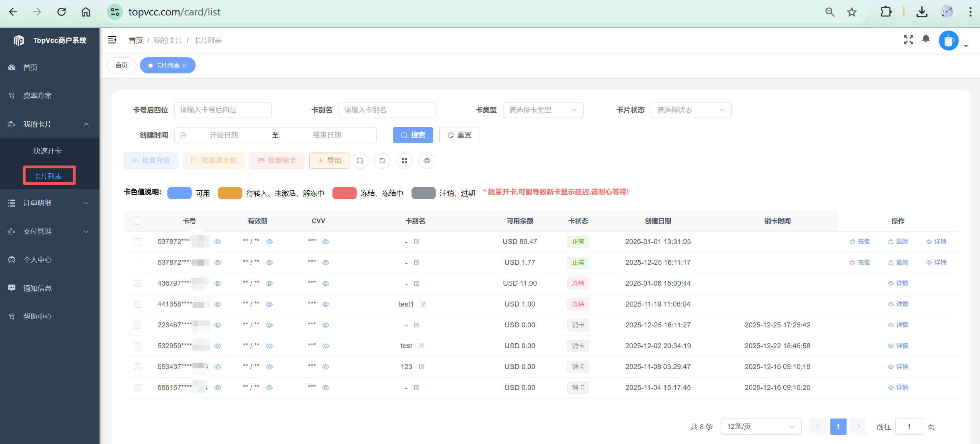The width and height of the screenshot is (980, 444).
Task: Select the checkbox for card 436797
Action: [137, 283]
